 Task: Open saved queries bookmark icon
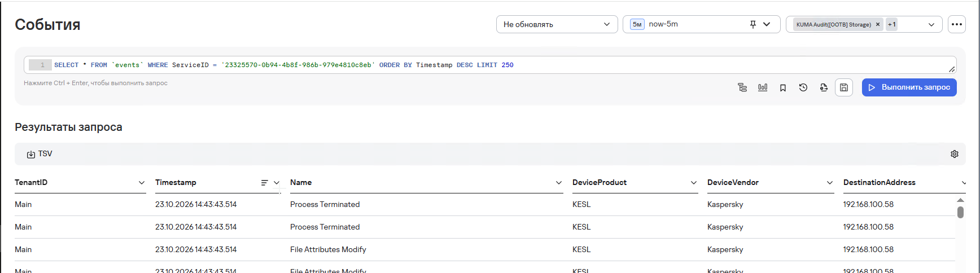click(x=783, y=87)
